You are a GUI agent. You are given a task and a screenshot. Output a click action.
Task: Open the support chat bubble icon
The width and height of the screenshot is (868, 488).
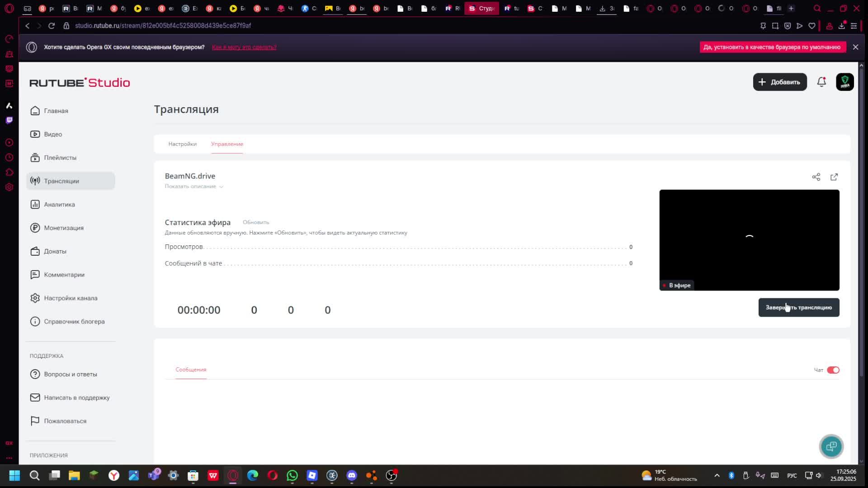pyautogui.click(x=831, y=446)
